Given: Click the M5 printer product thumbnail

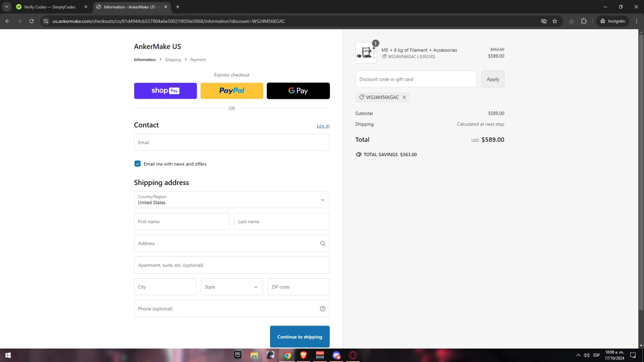Looking at the screenshot, I should [366, 53].
